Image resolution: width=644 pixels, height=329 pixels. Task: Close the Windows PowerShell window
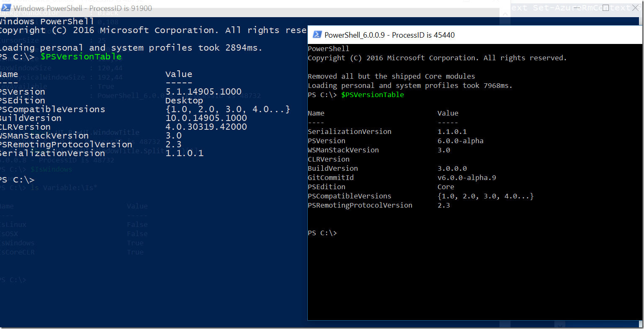(635, 8)
